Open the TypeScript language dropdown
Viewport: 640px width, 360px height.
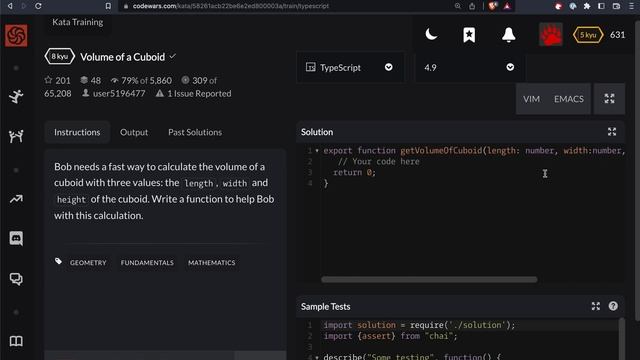[x=350, y=67]
